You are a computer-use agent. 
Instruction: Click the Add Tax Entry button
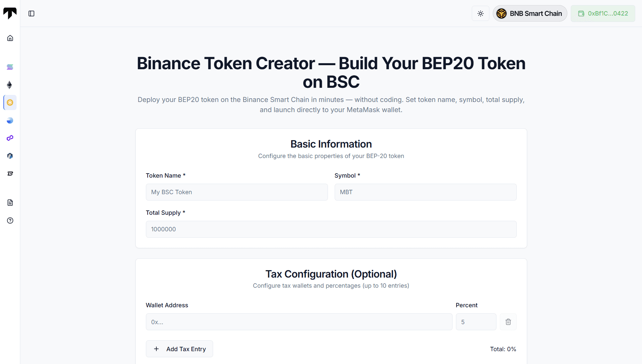point(179,349)
